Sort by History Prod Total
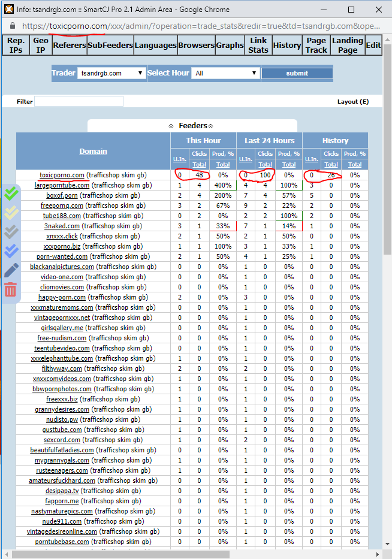The height and width of the screenshot is (559, 392). coord(355,164)
